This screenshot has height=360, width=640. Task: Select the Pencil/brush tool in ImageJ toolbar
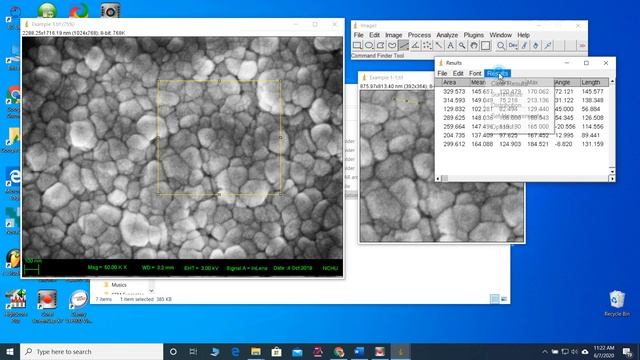[524, 45]
